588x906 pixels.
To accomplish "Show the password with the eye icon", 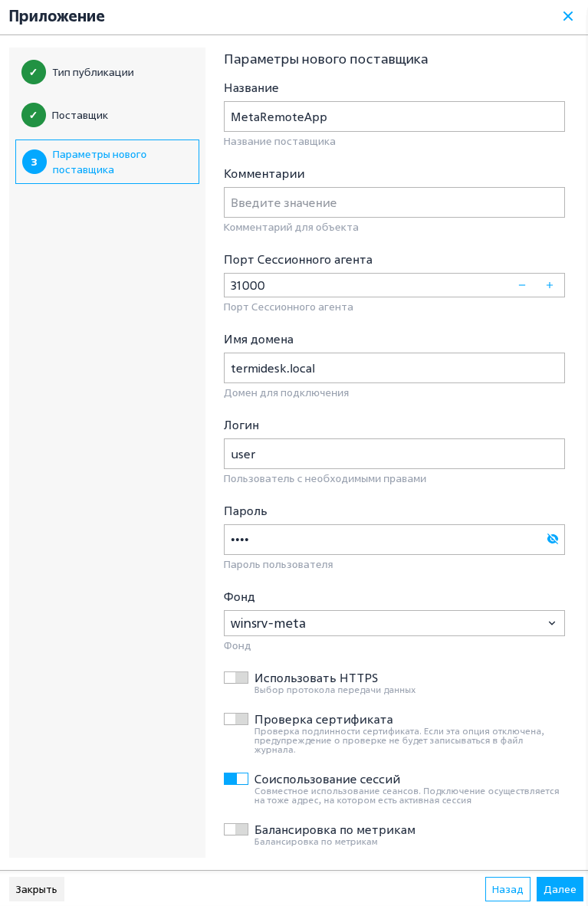I will pyautogui.click(x=553, y=539).
